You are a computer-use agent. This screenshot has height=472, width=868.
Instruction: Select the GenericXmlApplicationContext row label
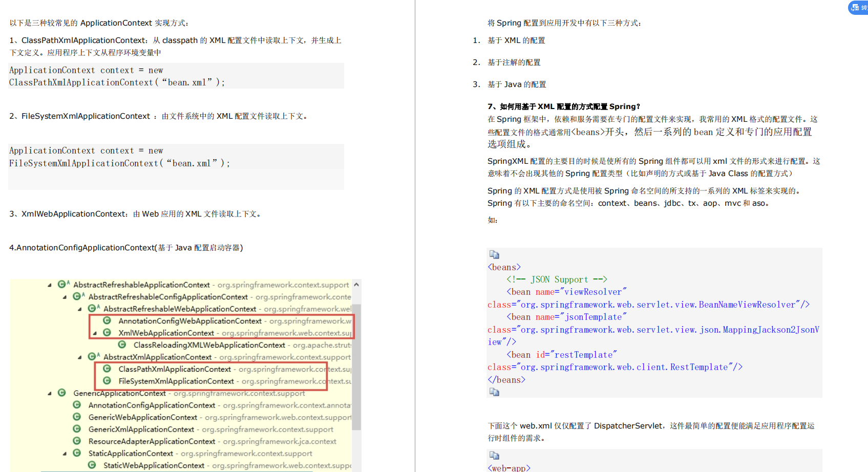click(141, 430)
